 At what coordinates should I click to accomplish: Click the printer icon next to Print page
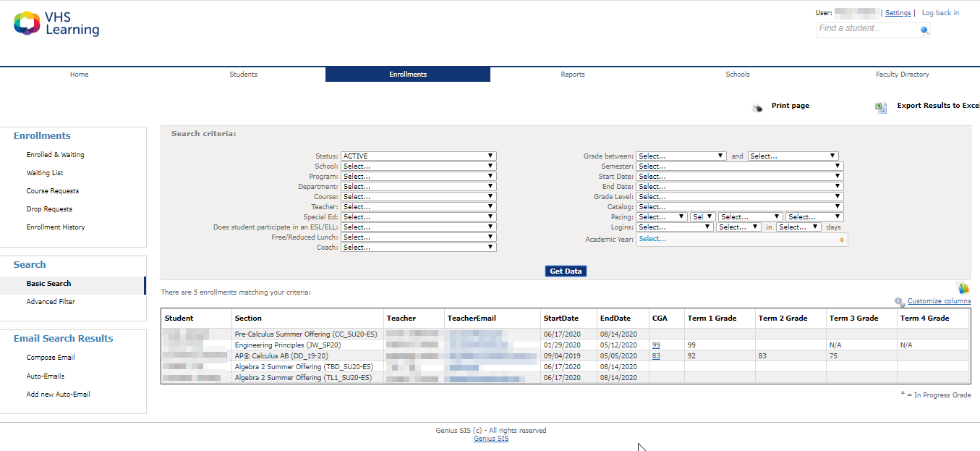click(757, 107)
